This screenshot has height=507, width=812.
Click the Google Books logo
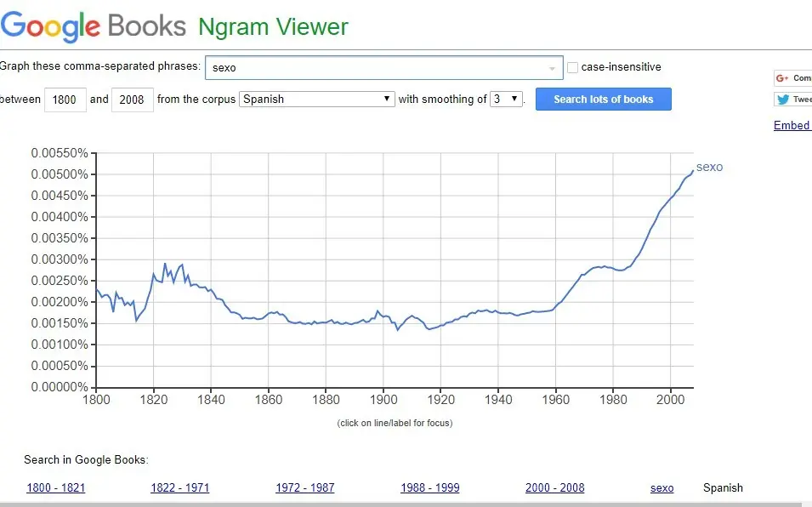tap(94, 26)
